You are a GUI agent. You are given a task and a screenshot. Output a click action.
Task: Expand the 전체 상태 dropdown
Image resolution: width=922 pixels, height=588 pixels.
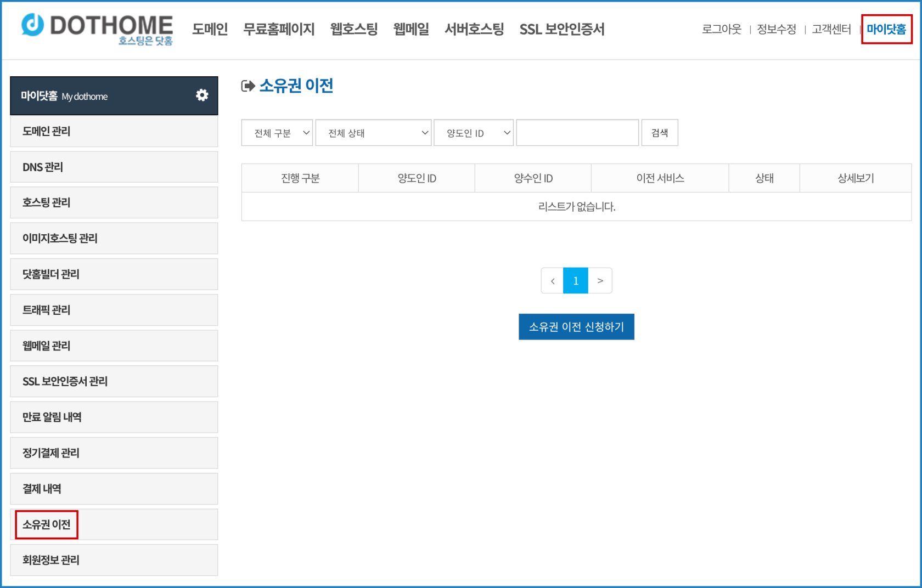tap(373, 132)
